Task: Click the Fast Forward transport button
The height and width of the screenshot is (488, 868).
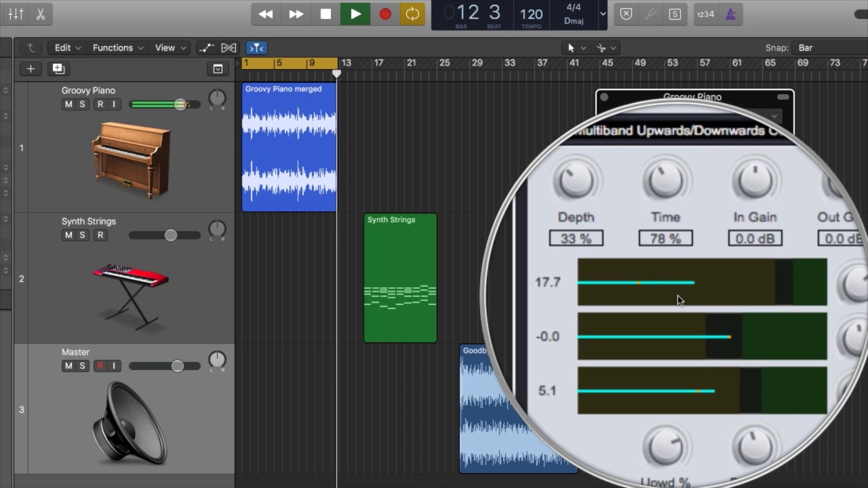Action: [296, 14]
